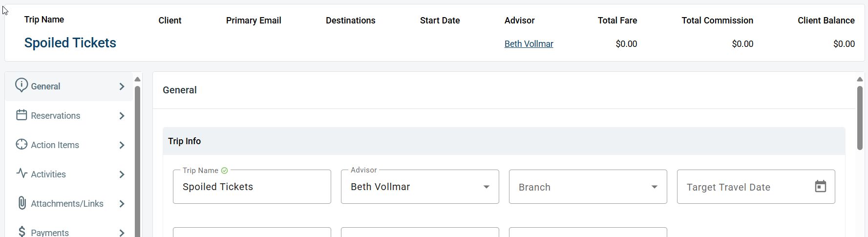Click the Activities pulse icon

(21, 173)
